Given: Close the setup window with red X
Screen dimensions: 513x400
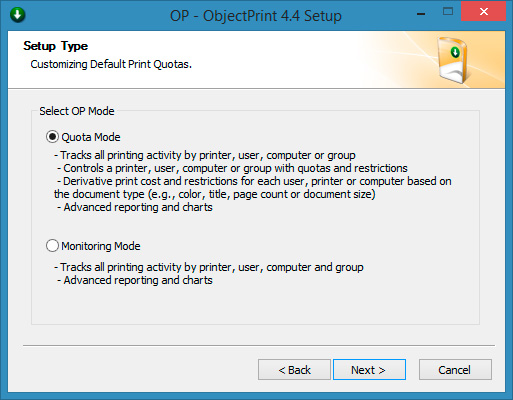Looking at the screenshot, I should [484, 12].
